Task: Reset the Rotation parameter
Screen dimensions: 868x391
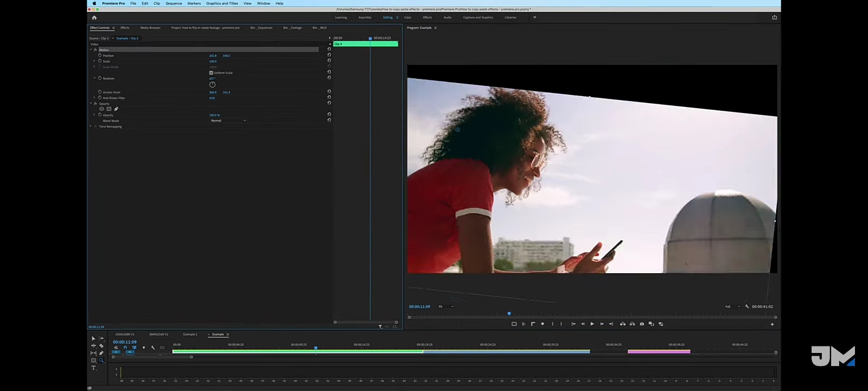Action: point(329,78)
